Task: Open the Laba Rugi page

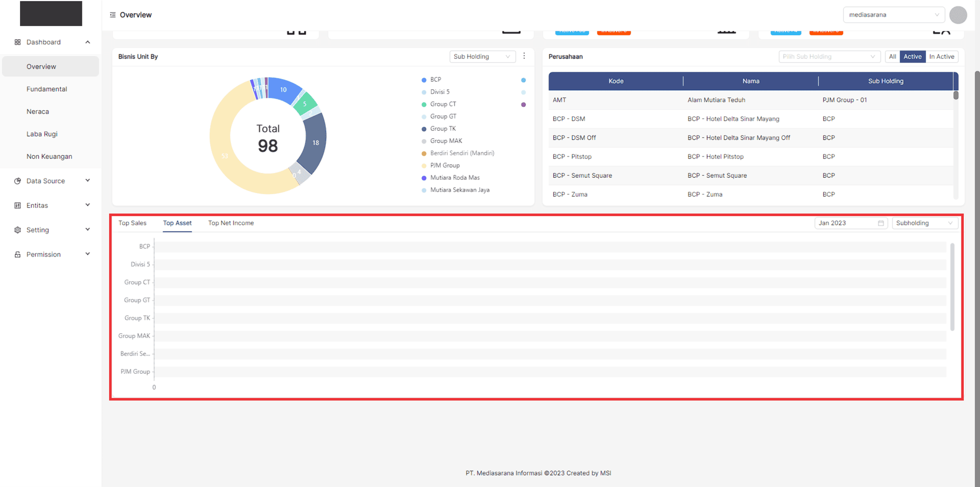Action: click(x=42, y=134)
